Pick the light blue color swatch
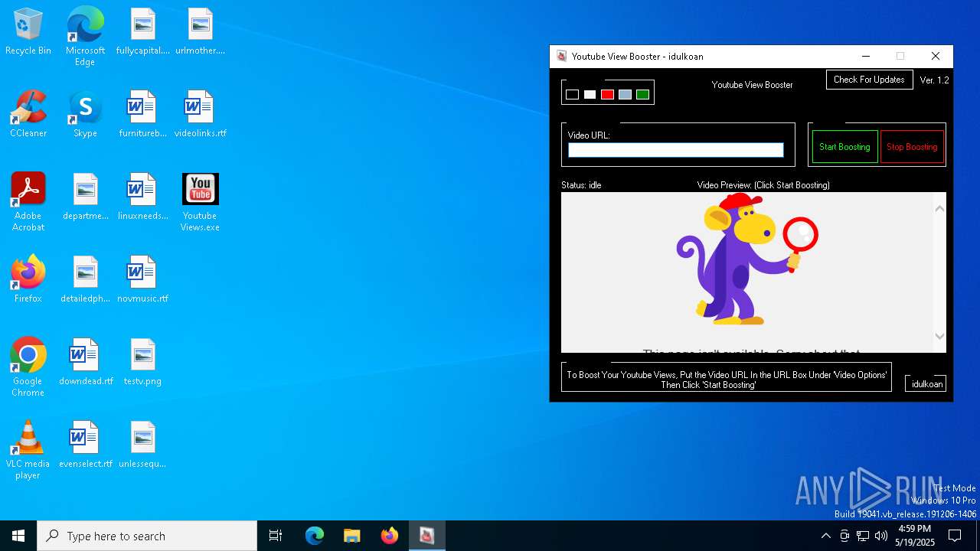The image size is (980, 551). pos(625,95)
